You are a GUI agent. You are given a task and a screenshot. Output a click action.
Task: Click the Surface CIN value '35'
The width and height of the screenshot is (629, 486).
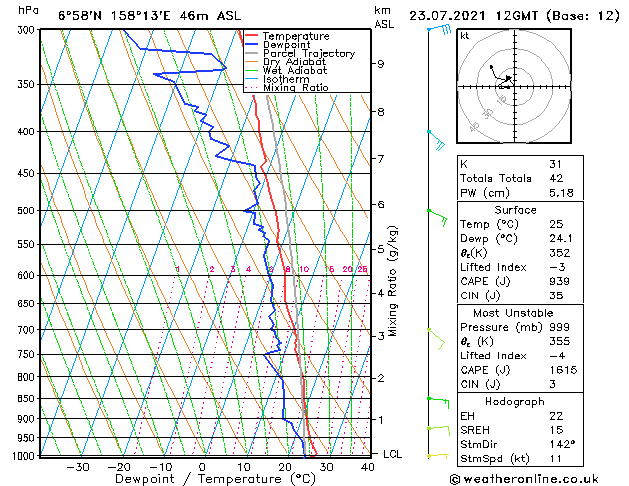tap(556, 296)
